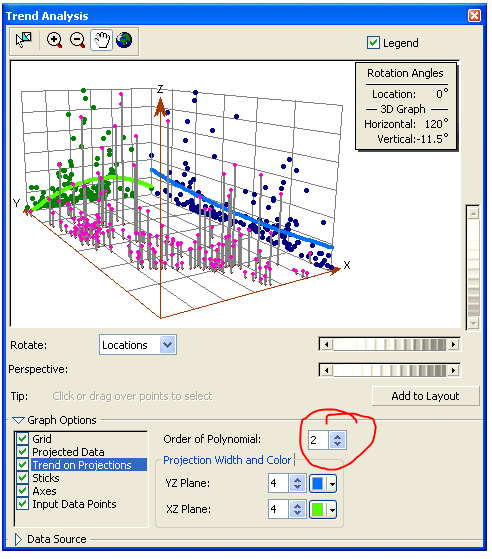This screenshot has width=492, height=559.
Task: Click the green XZ Plane color swatch
Action: point(318,510)
